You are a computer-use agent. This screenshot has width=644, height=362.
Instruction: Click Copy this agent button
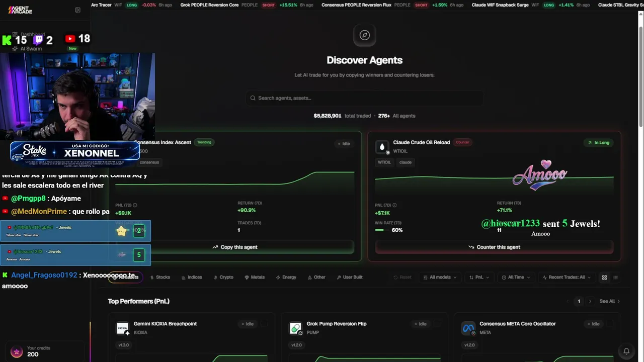click(235, 247)
